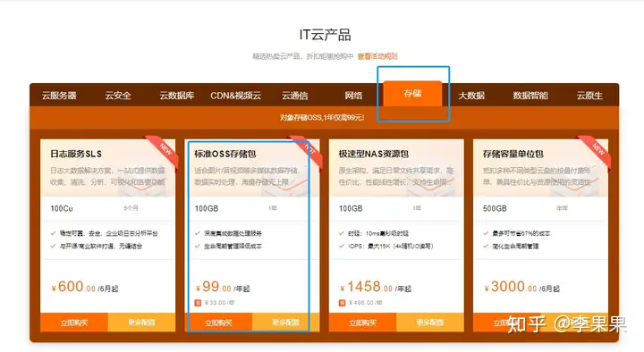Click the small red discount icon beside ¥33.00
The height and width of the screenshot is (352, 644).
point(198,303)
